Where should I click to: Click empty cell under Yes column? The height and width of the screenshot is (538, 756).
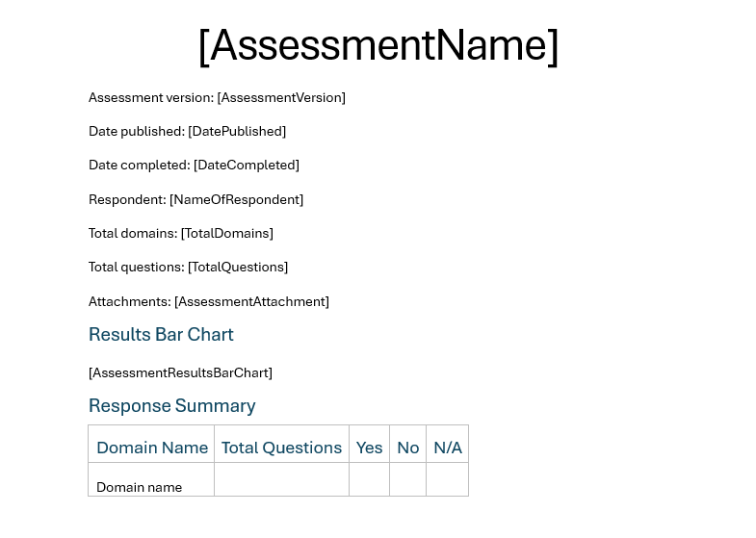[x=369, y=479]
